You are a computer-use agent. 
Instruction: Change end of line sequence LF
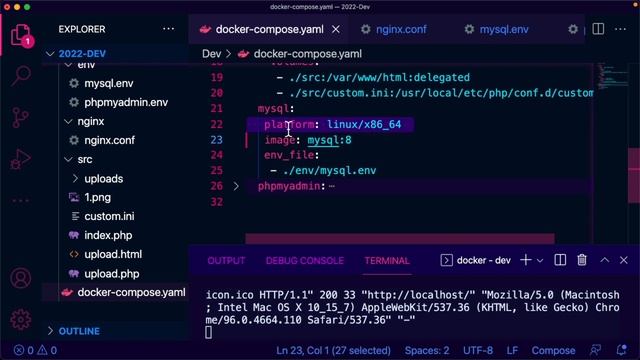[512, 350]
